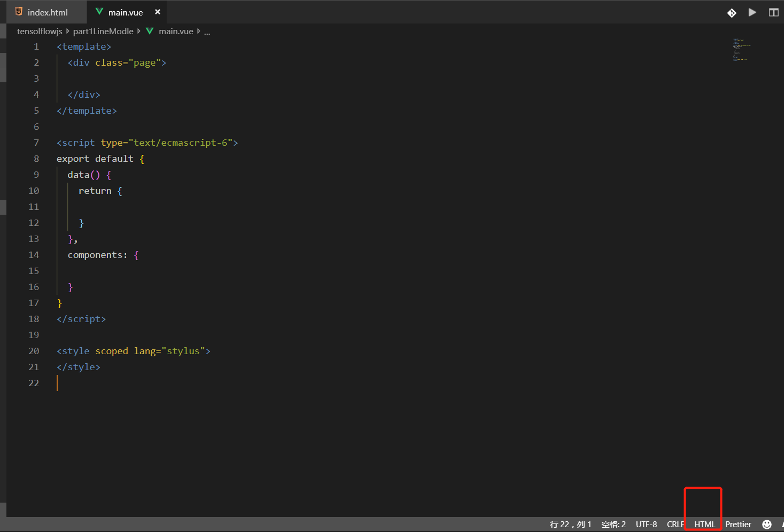Close the main.vue tab
The height and width of the screenshot is (532, 784).
coord(158,12)
